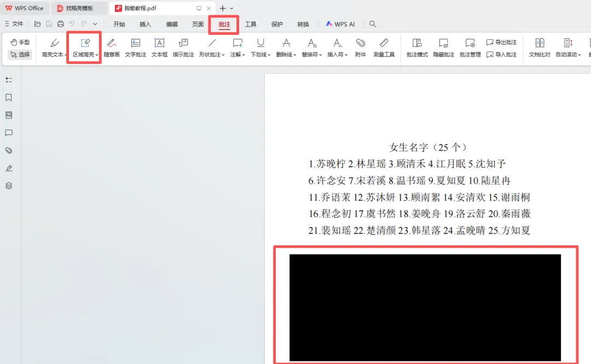Viewport: 591px width, 364px height.
Task: Switch to the Annotate (批注) tab
Action: (224, 24)
